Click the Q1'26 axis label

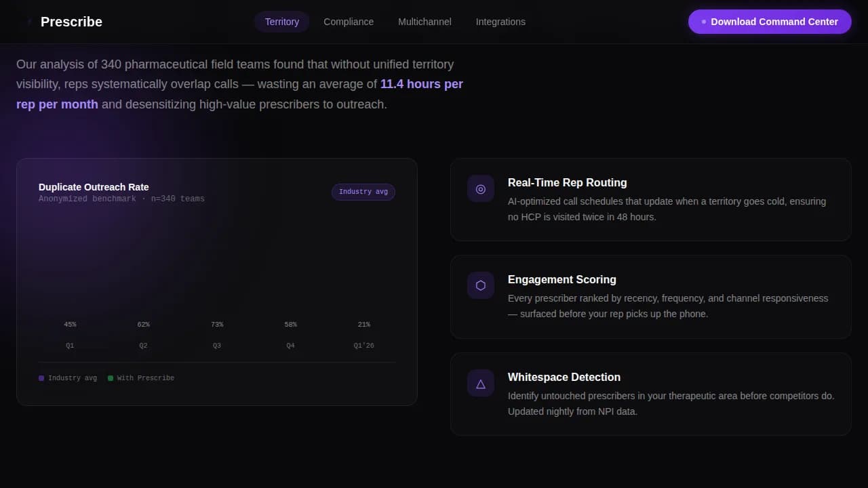pos(363,346)
